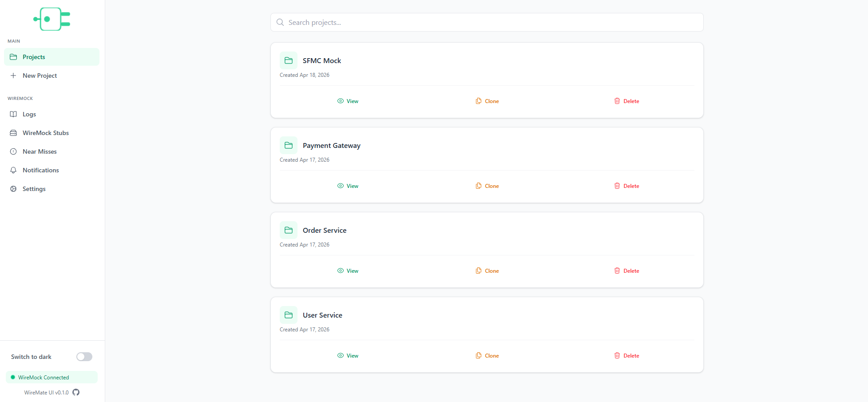This screenshot has width=868, height=402.
Task: Click User Service's Created Apr 17, 2026 date
Action: click(x=305, y=330)
